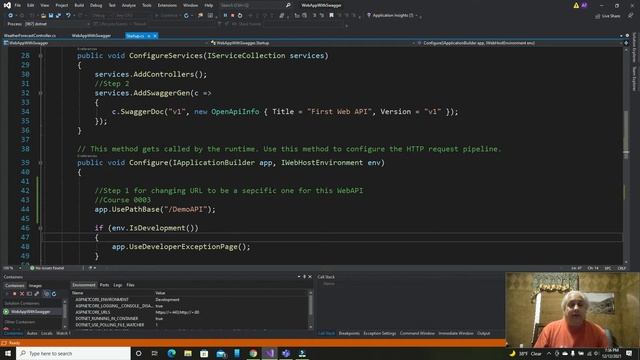Open the Debug menu
The height and width of the screenshot is (360, 640).
tap(96, 5)
